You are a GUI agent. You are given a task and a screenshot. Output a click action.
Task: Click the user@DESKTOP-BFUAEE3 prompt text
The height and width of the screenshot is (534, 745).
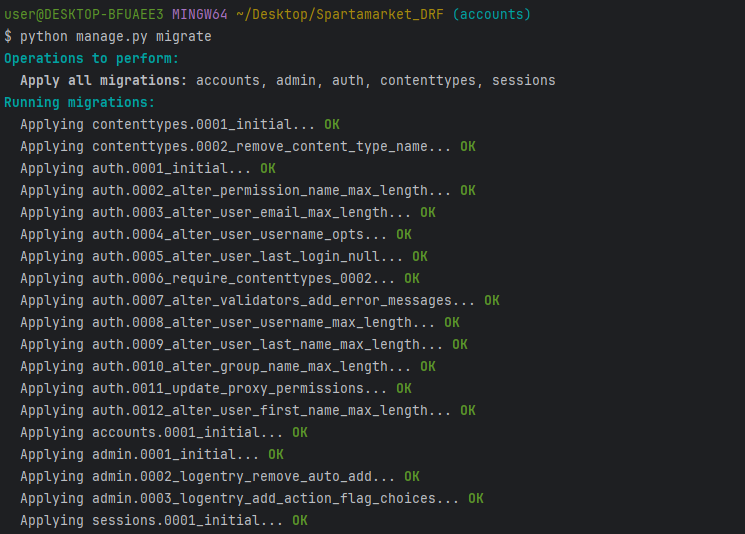(84, 15)
